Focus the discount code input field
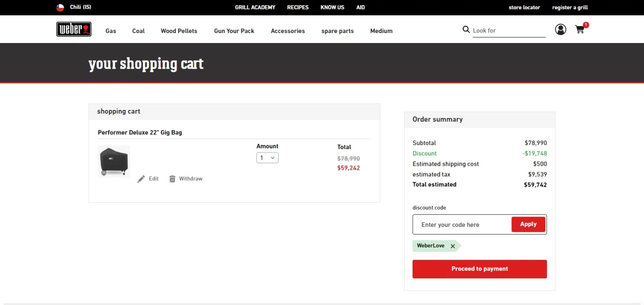Image resolution: width=644 pixels, height=305 pixels. tap(462, 225)
